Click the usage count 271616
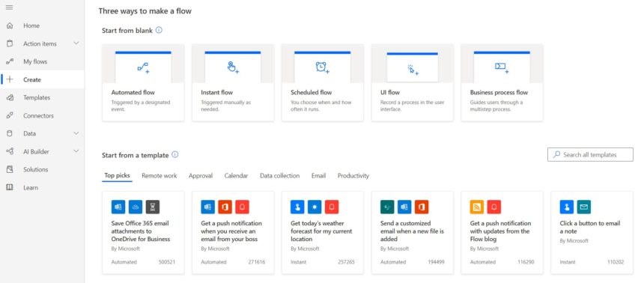Image resolution: width=644 pixels, height=283 pixels. tap(257, 261)
